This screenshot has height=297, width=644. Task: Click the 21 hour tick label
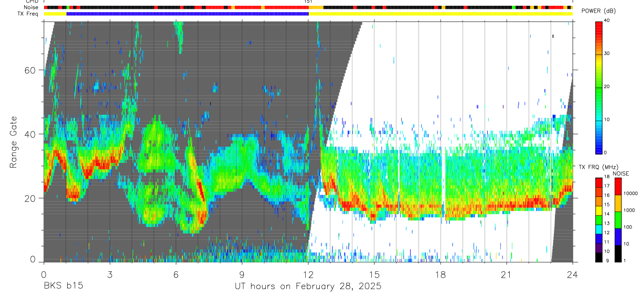[x=507, y=274]
